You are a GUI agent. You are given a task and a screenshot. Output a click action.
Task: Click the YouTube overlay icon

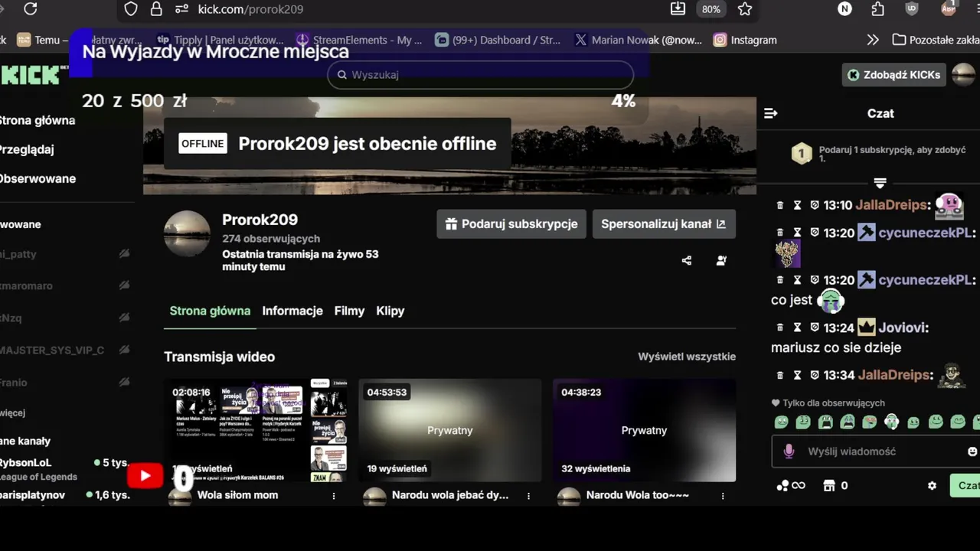[x=145, y=477]
